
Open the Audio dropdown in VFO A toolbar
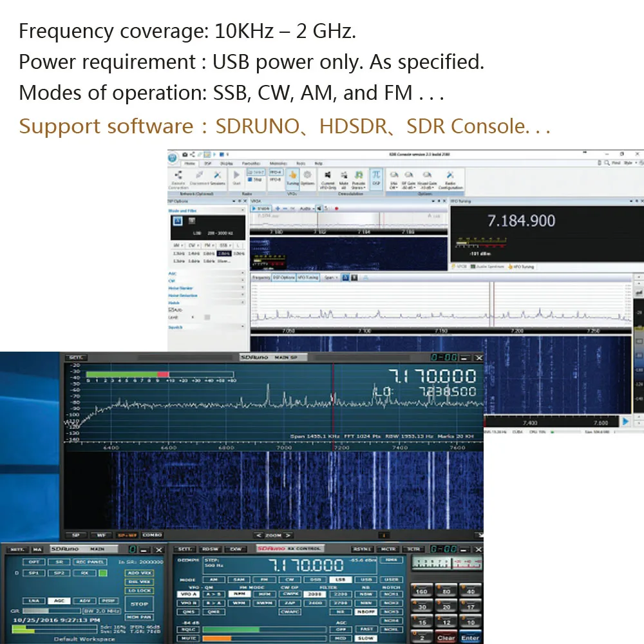(309, 208)
